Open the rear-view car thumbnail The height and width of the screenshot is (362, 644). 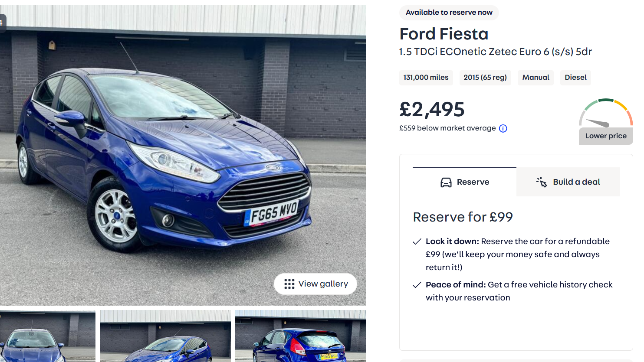coord(300,337)
